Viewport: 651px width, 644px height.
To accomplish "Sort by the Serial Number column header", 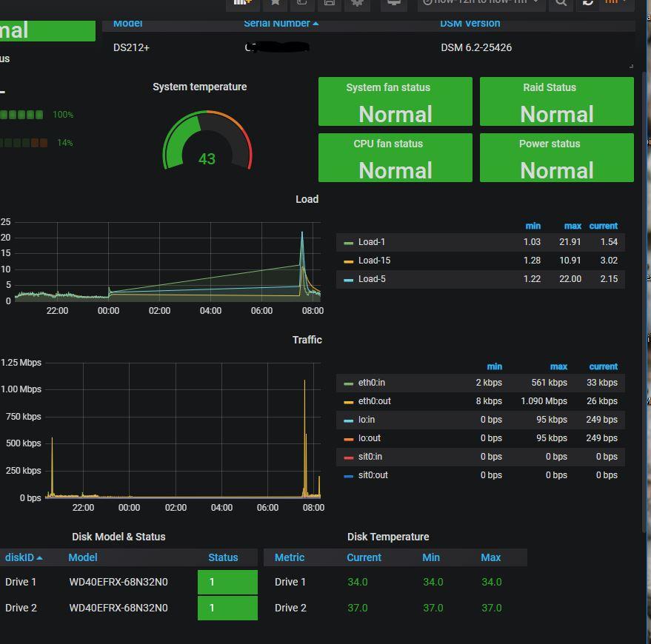I will coord(281,24).
